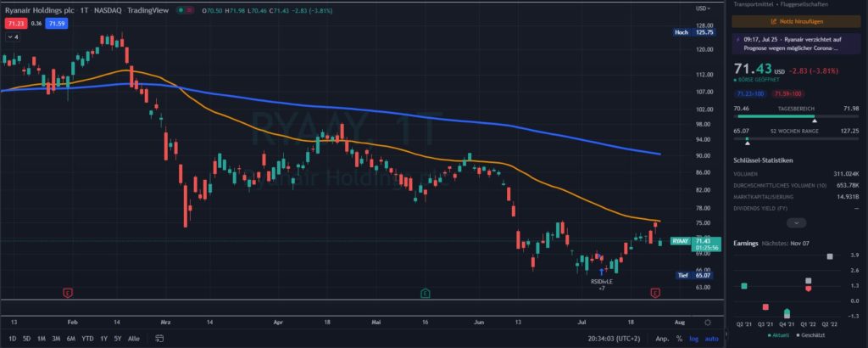The image size is (868, 348).
Task: Click the earnings marker near February
Action: 68,293
